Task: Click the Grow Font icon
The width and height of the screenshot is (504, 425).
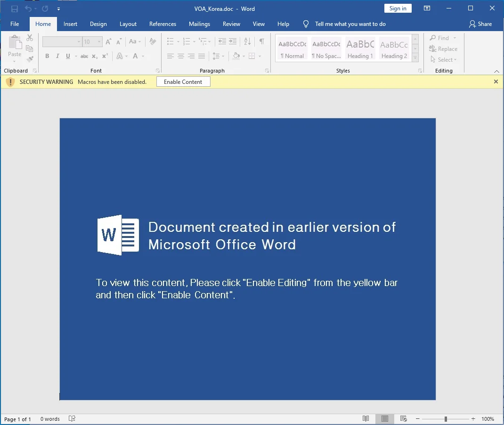Action: [109, 41]
